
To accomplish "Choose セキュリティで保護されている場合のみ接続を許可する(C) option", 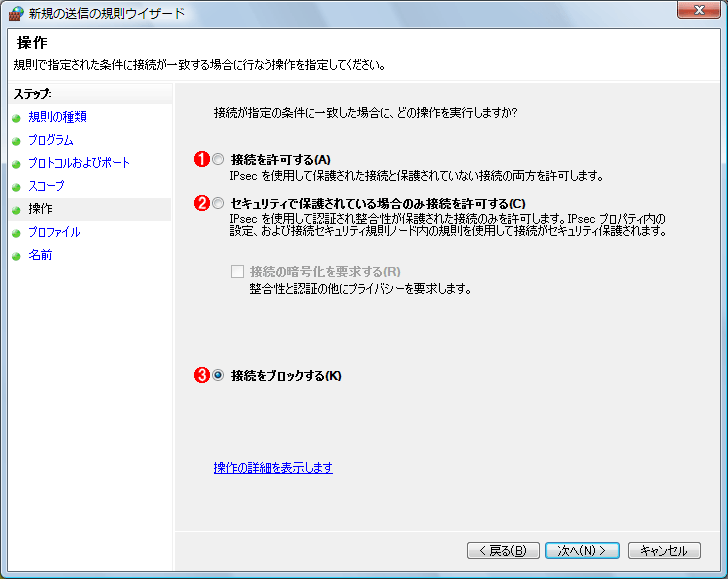I will [218, 203].
